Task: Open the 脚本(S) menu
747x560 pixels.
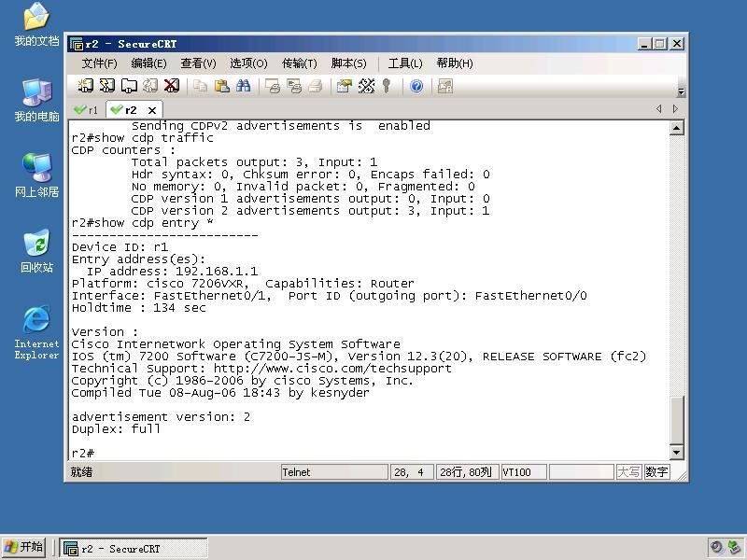Action: (x=348, y=63)
